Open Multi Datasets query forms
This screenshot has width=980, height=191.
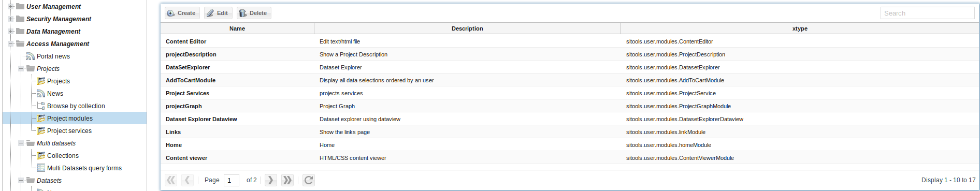point(84,168)
